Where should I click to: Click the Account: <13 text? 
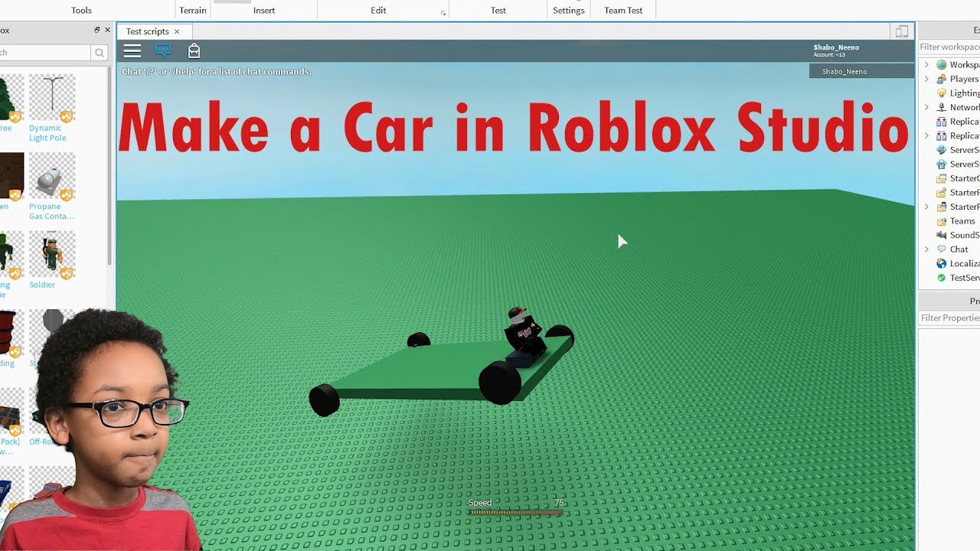(x=829, y=55)
